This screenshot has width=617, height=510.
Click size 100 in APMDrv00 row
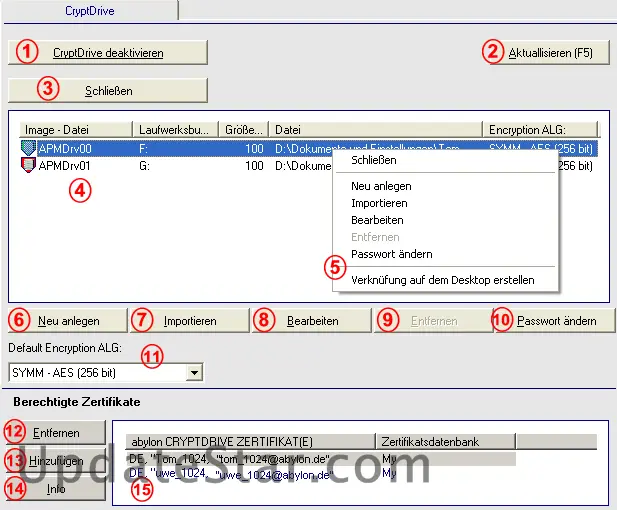point(254,149)
